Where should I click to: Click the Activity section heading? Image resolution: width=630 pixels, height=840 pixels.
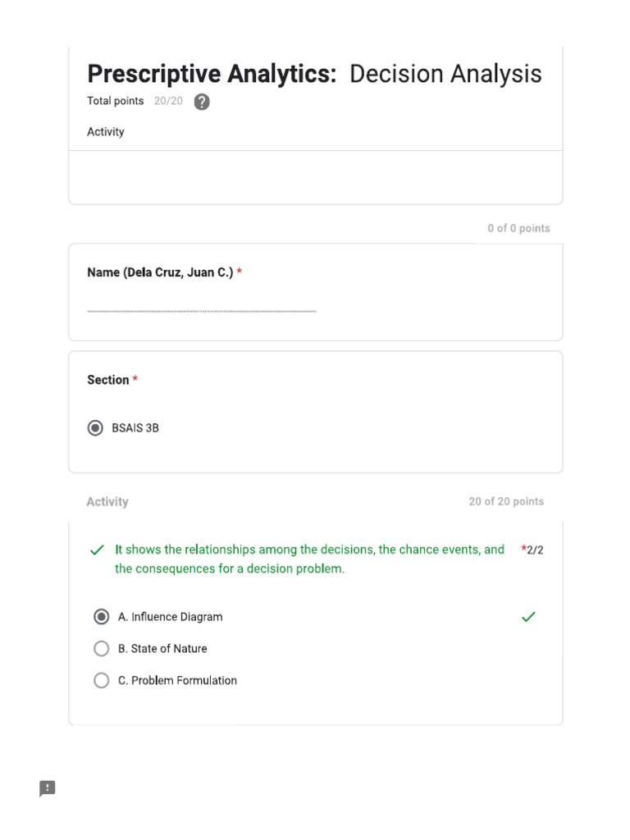tap(107, 502)
